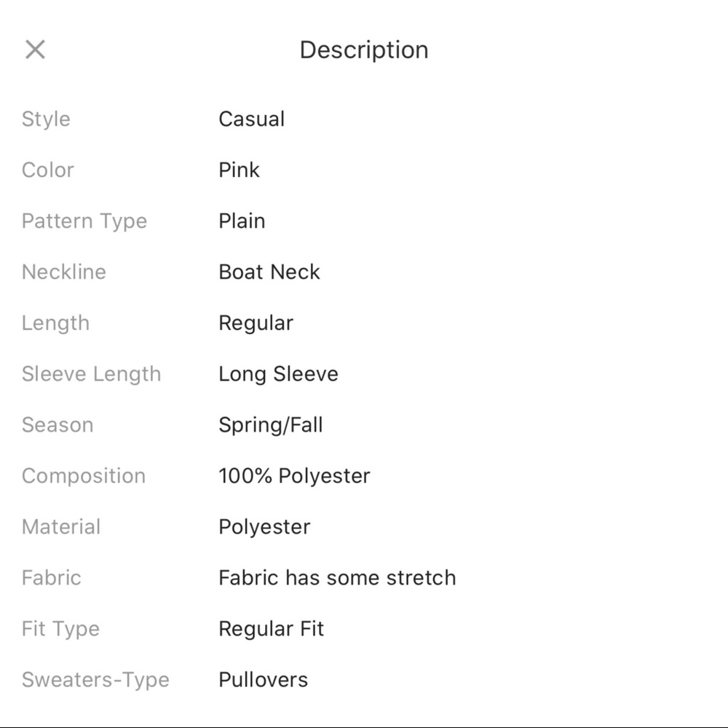Select the Long Sleeve value

coord(278,374)
